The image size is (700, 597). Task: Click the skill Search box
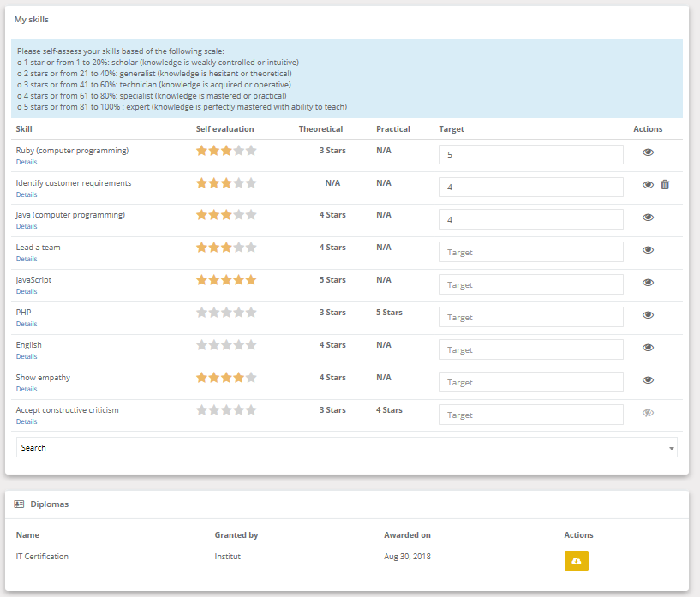(346, 447)
